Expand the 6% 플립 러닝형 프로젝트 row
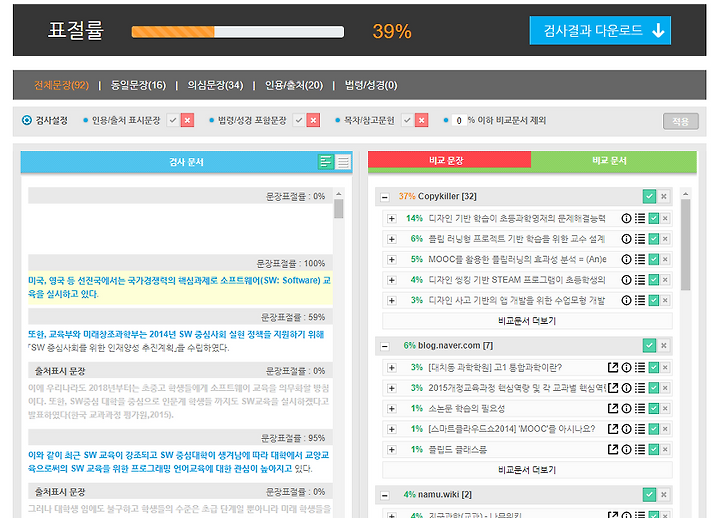Screen dimensions: 720x518 [x=392, y=239]
